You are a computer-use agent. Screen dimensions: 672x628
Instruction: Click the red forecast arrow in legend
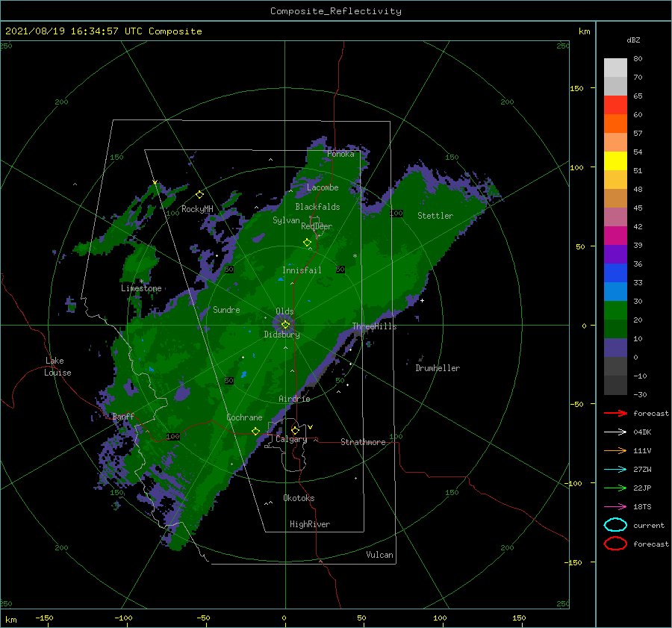pyautogui.click(x=615, y=413)
